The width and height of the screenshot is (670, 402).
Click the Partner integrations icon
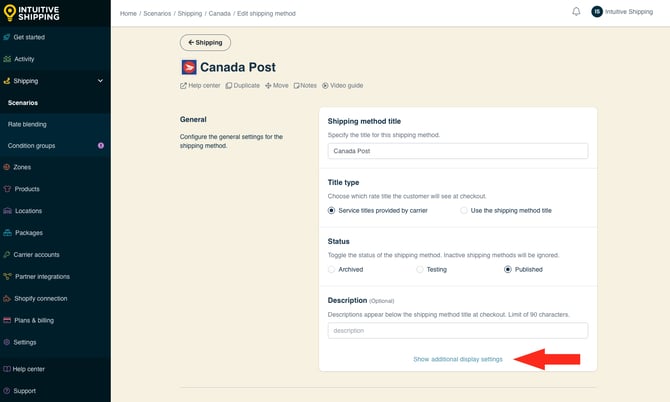coord(7,276)
